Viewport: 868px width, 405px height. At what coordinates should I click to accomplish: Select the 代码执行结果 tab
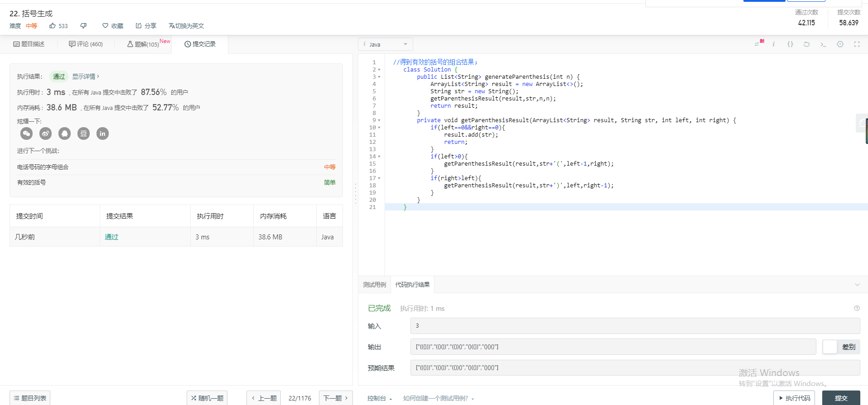[x=412, y=285]
